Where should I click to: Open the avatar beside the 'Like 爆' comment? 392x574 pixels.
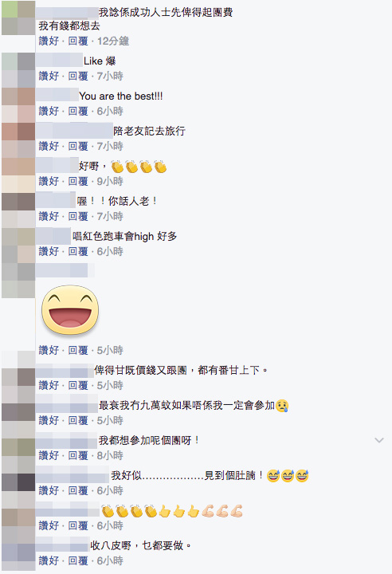pos(18,70)
